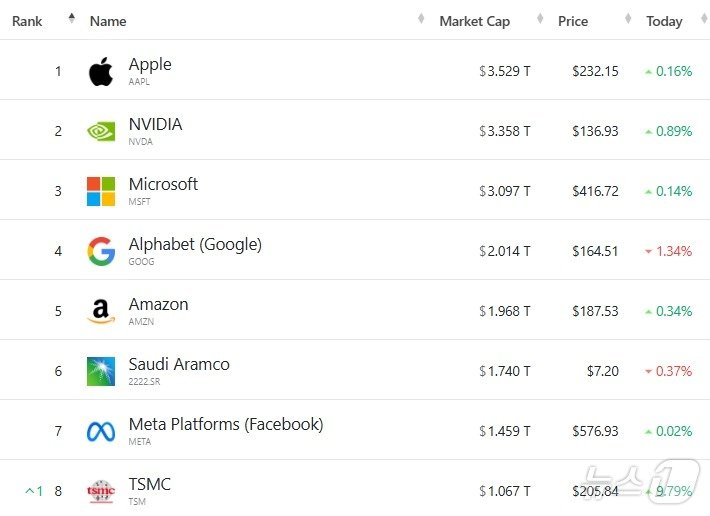
Task: Sort by Market Cap column header
Action: pos(474,21)
